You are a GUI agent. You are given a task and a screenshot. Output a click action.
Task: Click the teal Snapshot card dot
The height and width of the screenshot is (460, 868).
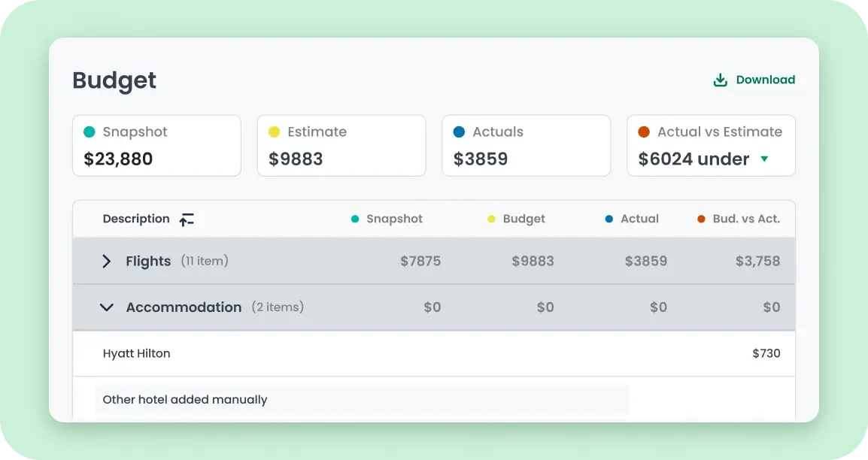click(x=90, y=132)
